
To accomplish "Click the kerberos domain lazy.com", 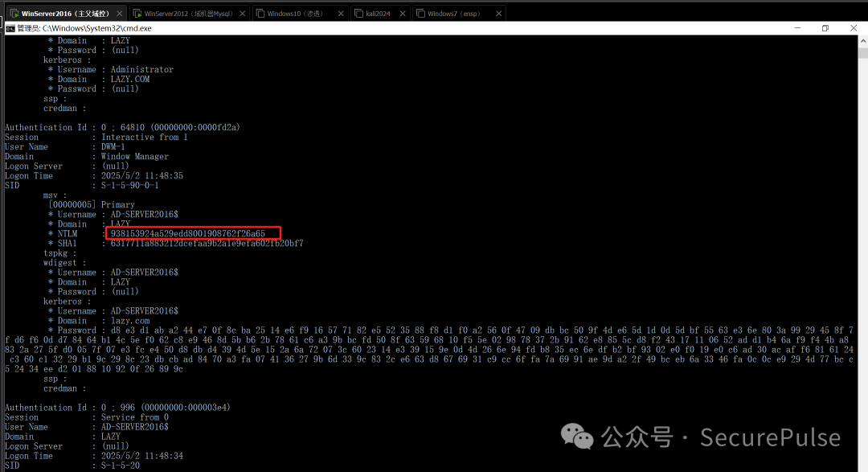I will coord(130,321).
